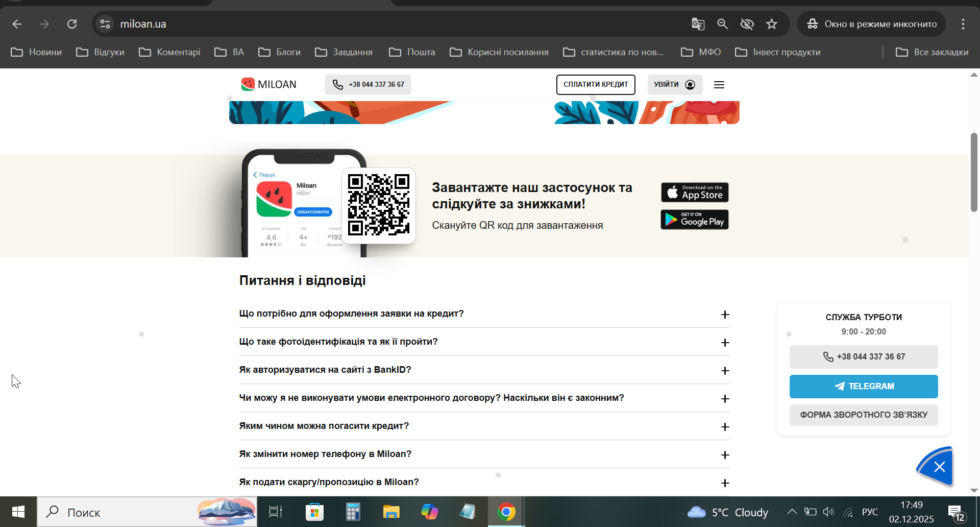Open the weather widget showing 5°C Cloudy

(728, 512)
